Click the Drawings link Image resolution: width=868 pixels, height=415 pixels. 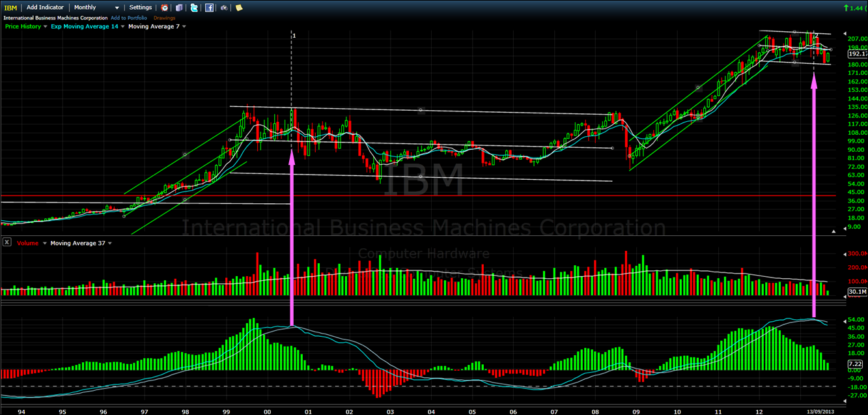pos(164,18)
